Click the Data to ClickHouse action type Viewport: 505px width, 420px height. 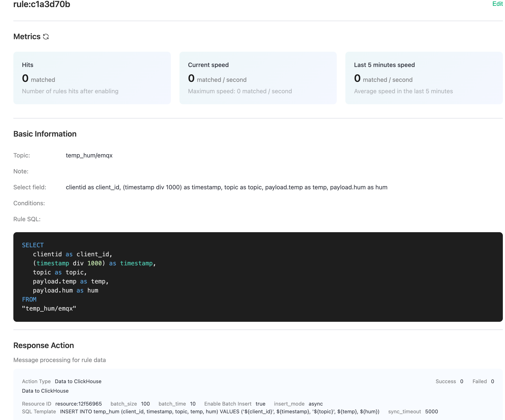(x=78, y=381)
